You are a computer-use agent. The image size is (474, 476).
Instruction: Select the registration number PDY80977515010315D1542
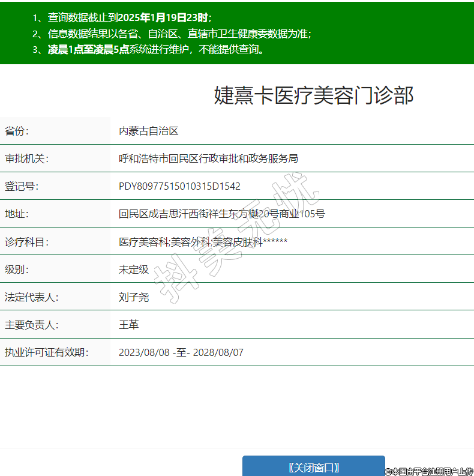click(x=179, y=186)
